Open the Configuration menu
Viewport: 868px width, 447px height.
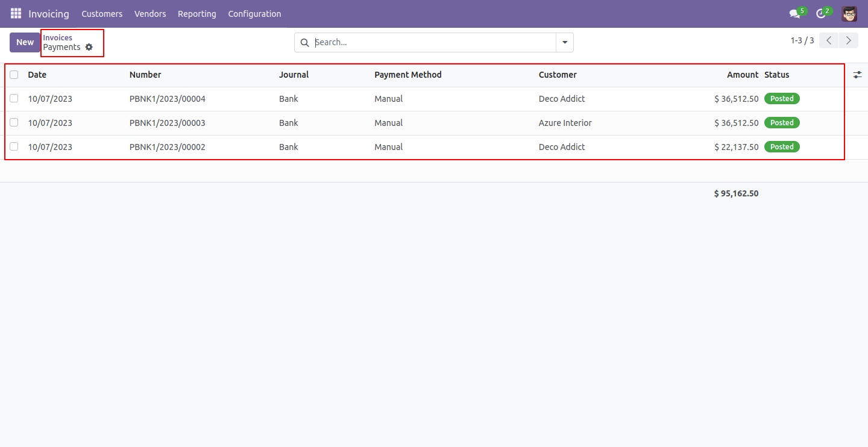coord(254,14)
